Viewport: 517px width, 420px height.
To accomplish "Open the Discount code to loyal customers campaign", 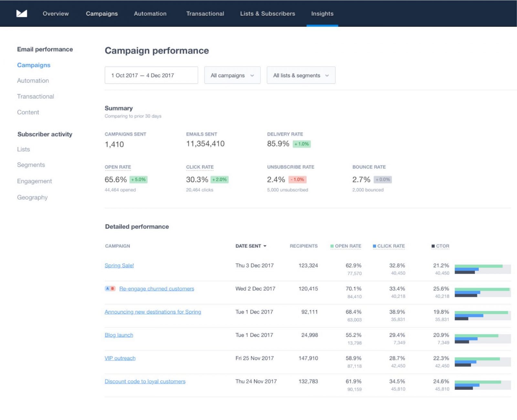I will coord(145,381).
